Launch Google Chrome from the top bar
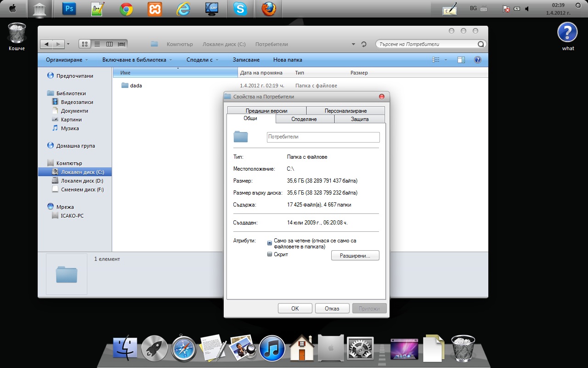 pos(126,9)
